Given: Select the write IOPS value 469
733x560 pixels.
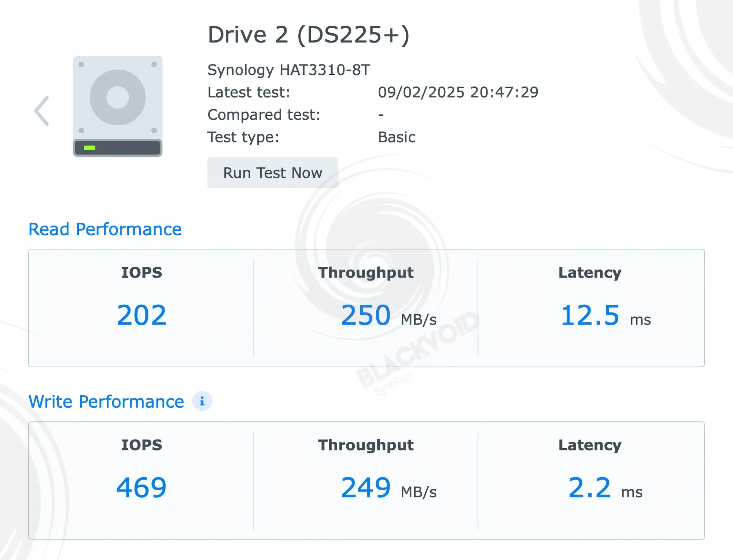Looking at the screenshot, I should (141, 488).
